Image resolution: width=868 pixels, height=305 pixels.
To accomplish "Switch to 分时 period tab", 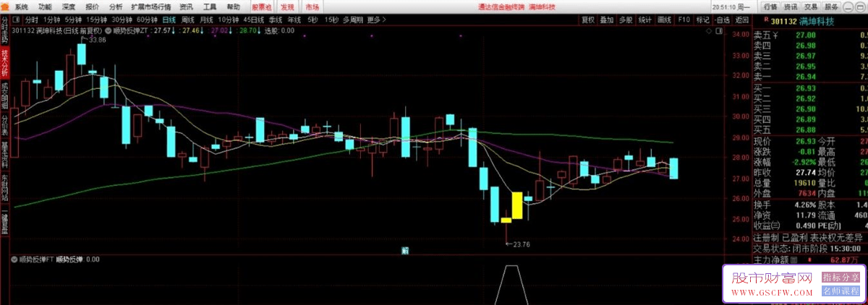I will click(31, 20).
